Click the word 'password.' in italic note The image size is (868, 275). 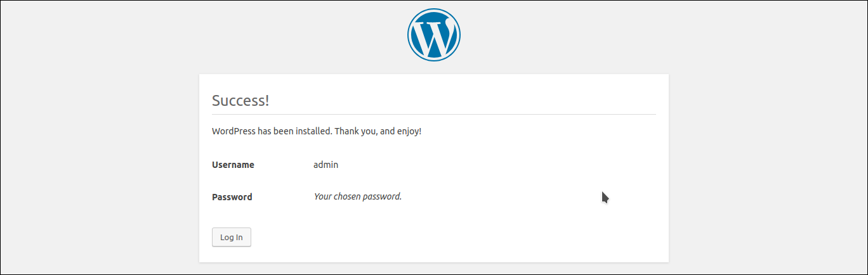[383, 197]
